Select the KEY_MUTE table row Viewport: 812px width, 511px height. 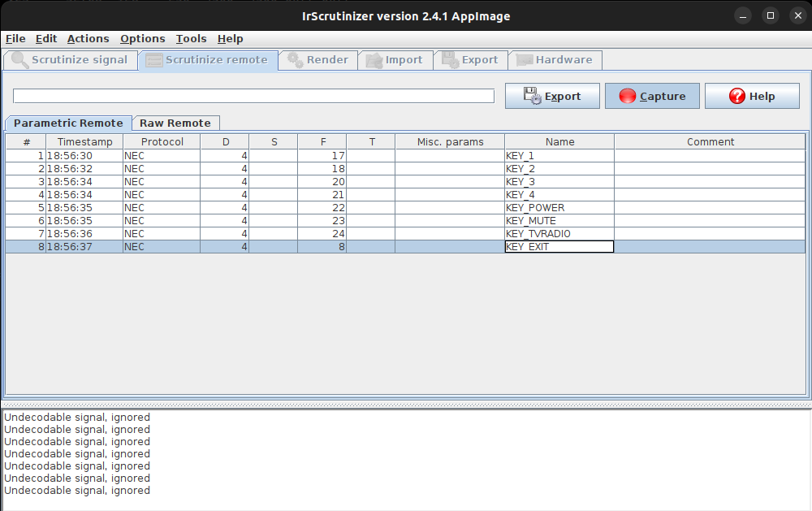tap(325, 221)
